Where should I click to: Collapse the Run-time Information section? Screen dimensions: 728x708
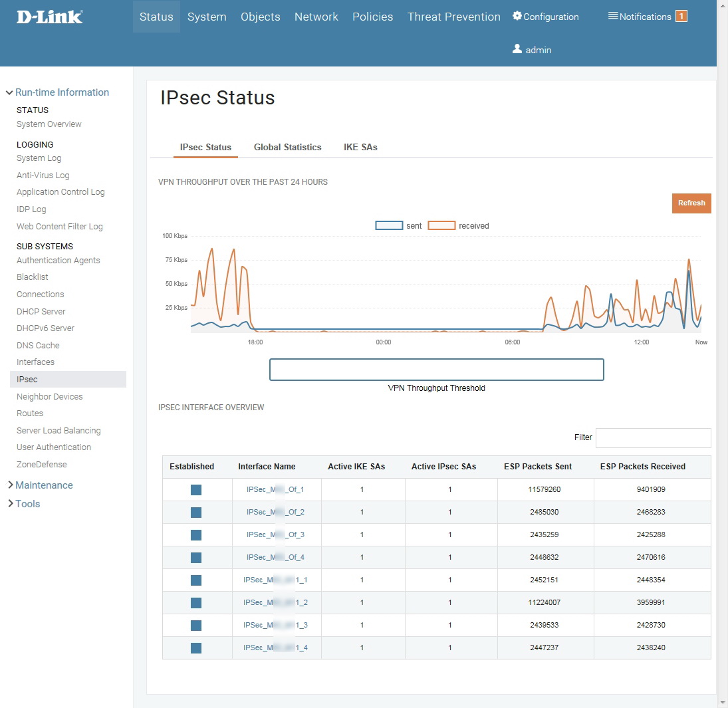[57, 92]
